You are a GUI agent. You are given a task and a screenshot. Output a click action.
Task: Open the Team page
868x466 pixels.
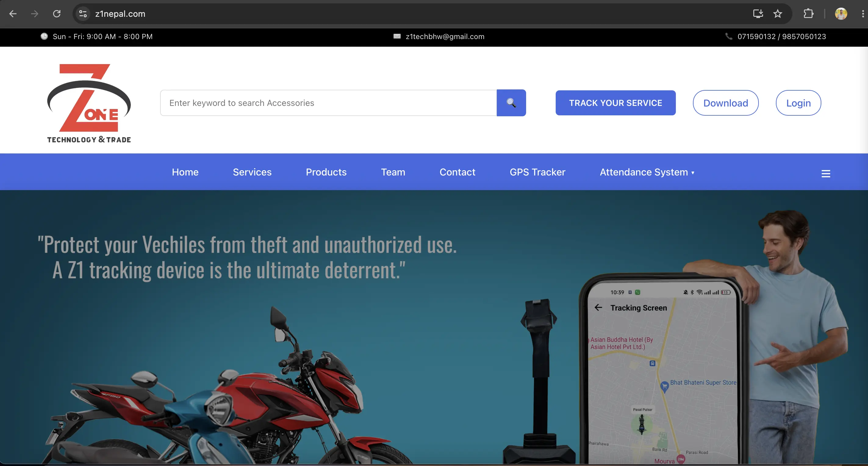(x=393, y=172)
